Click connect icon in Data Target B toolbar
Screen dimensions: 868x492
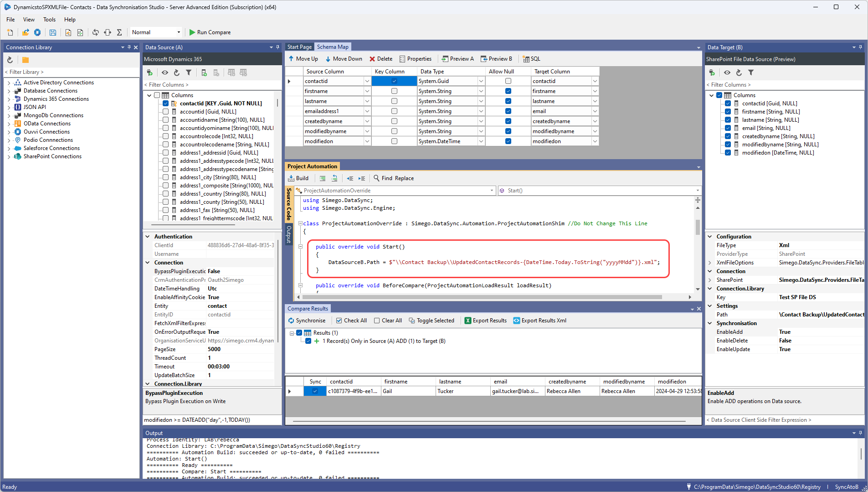pyautogui.click(x=712, y=73)
